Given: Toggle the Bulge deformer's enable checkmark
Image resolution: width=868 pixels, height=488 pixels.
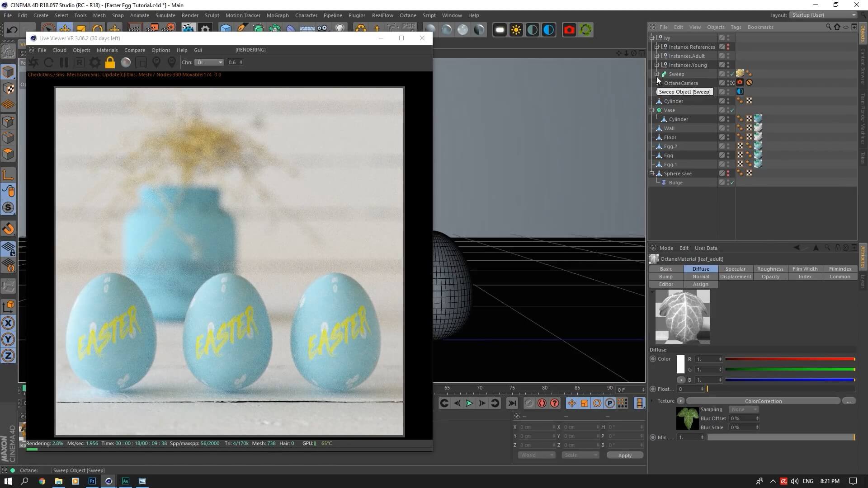Looking at the screenshot, I should (732, 183).
